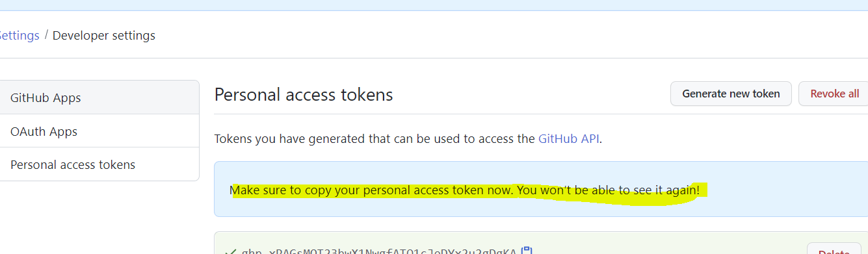Copy the token with the clipboard icon
Viewport: 868px width, 254px height.
[527, 250]
